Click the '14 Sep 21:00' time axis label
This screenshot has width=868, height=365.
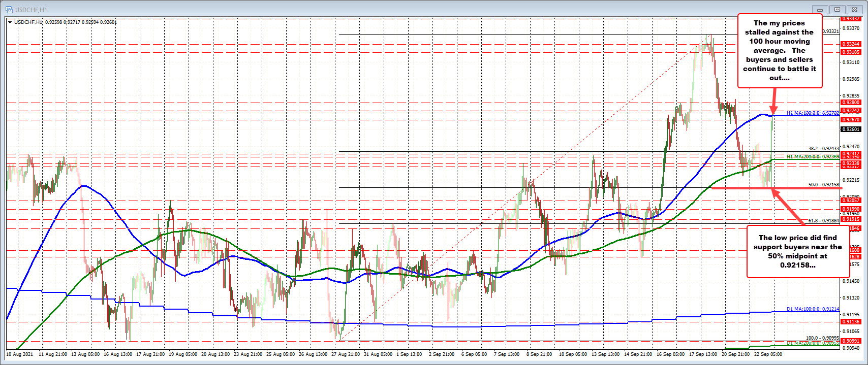(x=638, y=354)
